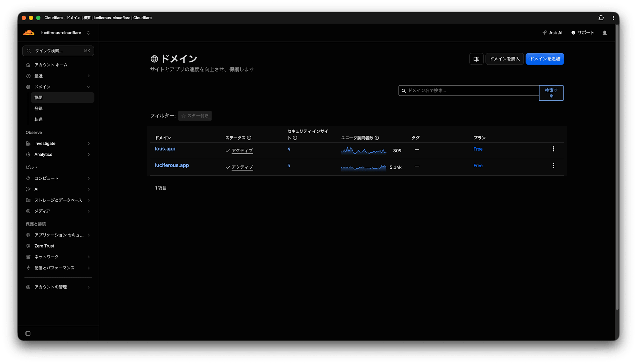Viewport: 637px width, 364px height.
Task: Click the アクティブ status for lous.app
Action: (242, 150)
